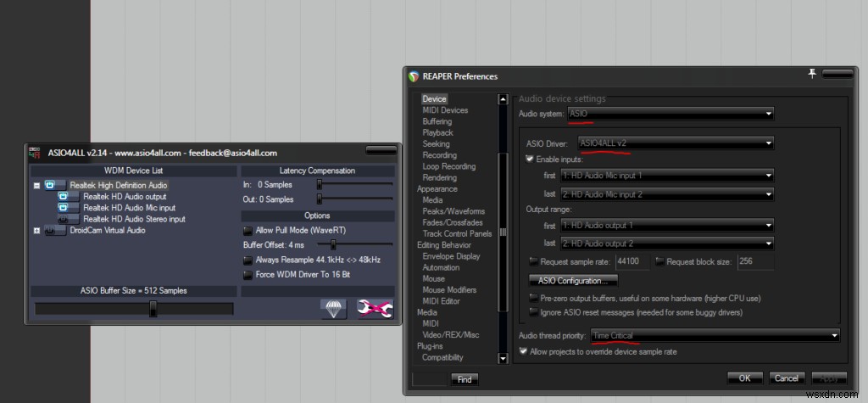Select Track Control Panels in preferences list
The height and width of the screenshot is (403, 868).
(x=457, y=234)
